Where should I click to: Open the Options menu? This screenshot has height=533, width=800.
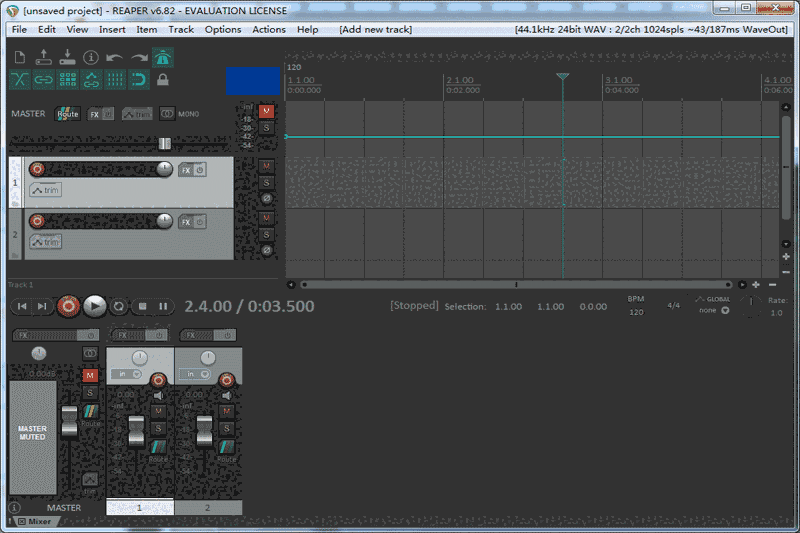223,29
